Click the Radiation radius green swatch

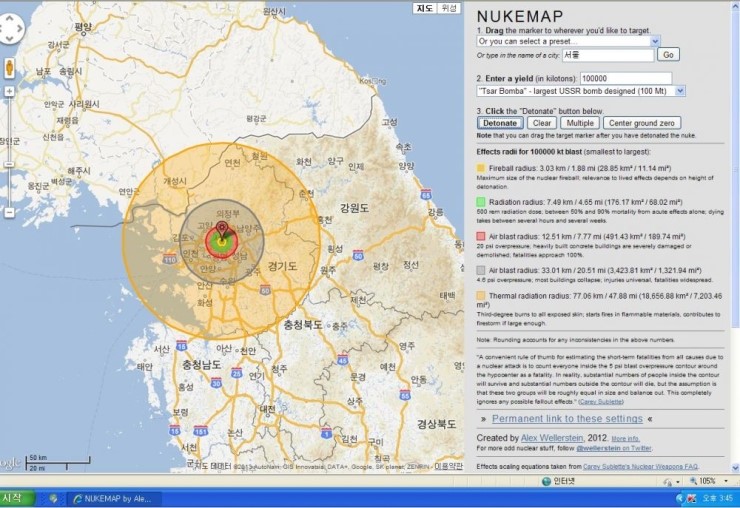coord(481,202)
